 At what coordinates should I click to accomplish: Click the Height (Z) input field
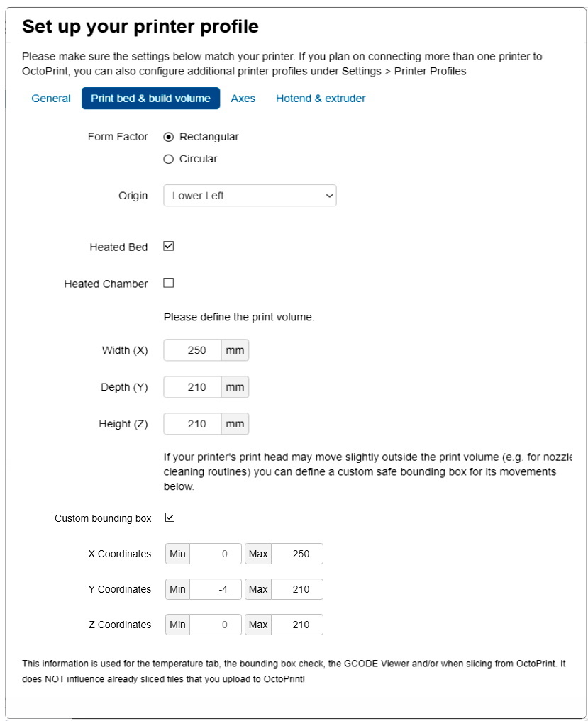[193, 424]
